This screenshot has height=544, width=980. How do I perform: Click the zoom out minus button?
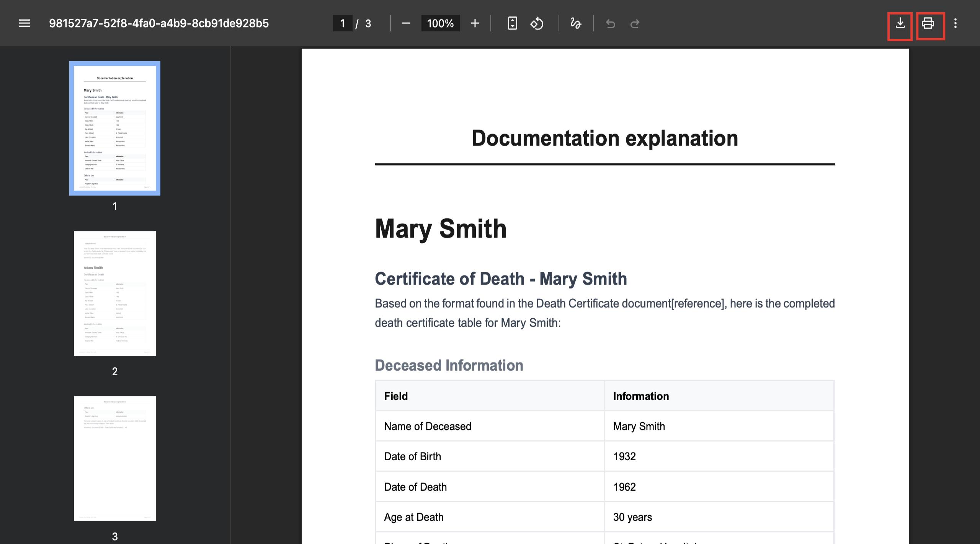[x=406, y=23]
